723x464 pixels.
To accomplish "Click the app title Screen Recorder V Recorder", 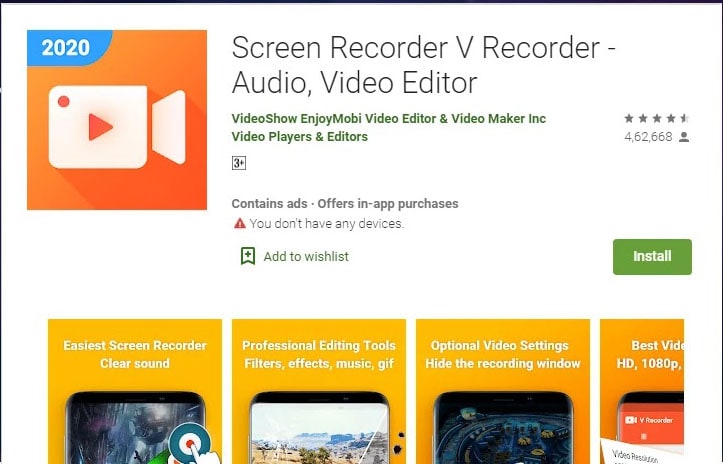I will click(424, 65).
